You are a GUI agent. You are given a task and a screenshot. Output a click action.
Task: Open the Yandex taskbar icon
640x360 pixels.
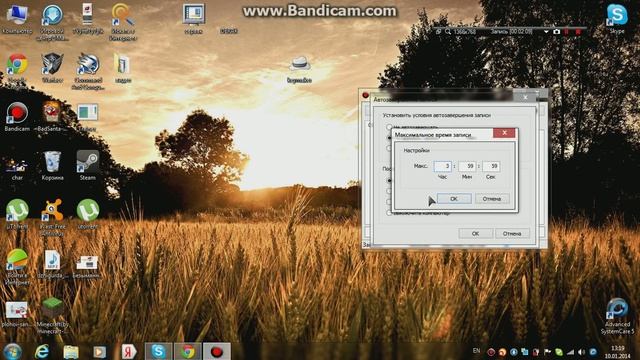[x=129, y=351]
